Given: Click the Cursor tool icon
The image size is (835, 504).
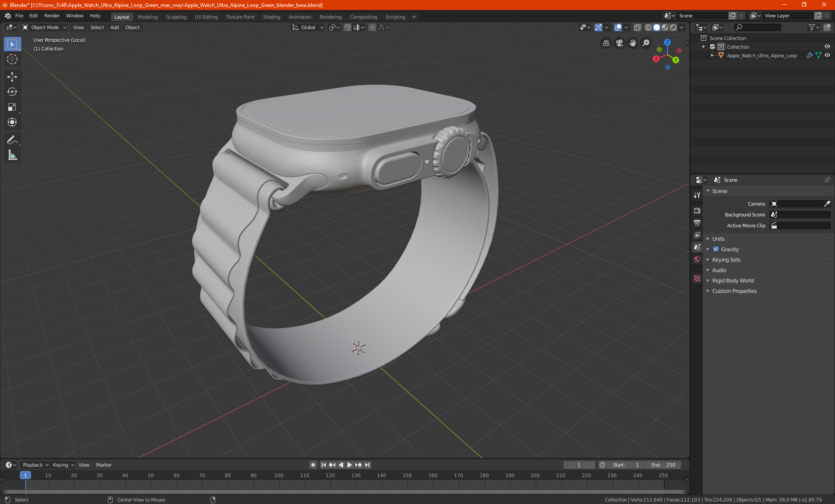Looking at the screenshot, I should (12, 60).
